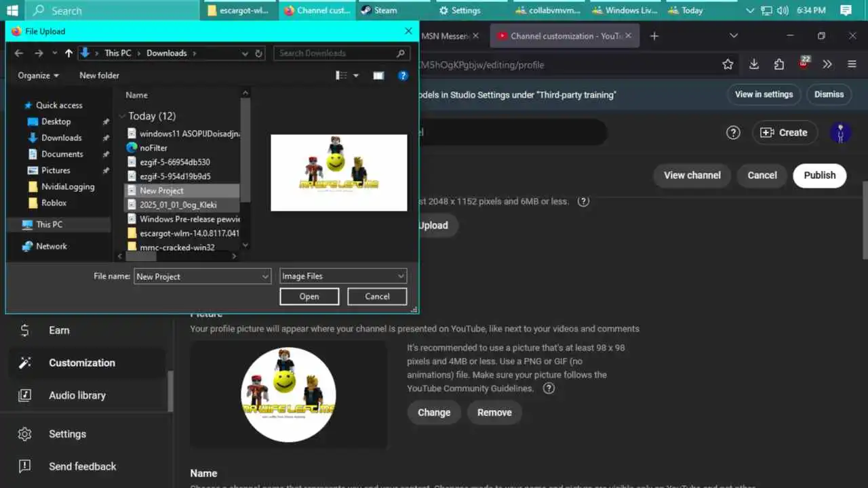Screen dimensions: 868x488
Task: Switch to the MSN Messenger browser tab
Action: click(x=450, y=36)
